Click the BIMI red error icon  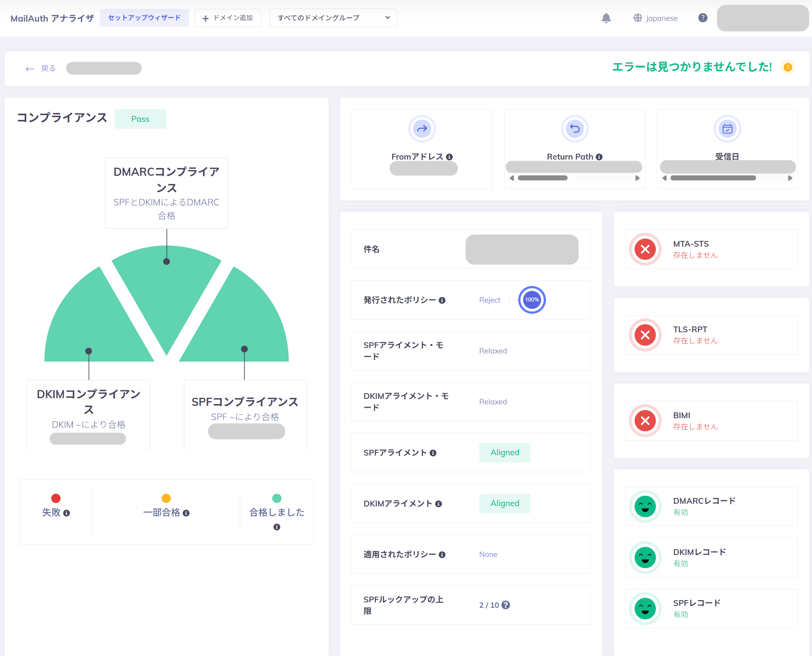[645, 421]
